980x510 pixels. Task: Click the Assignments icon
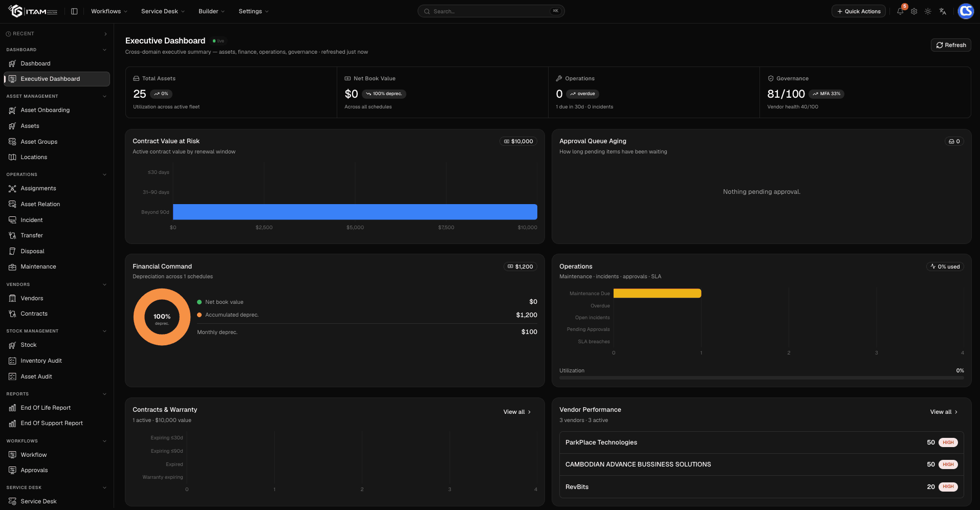tap(12, 188)
